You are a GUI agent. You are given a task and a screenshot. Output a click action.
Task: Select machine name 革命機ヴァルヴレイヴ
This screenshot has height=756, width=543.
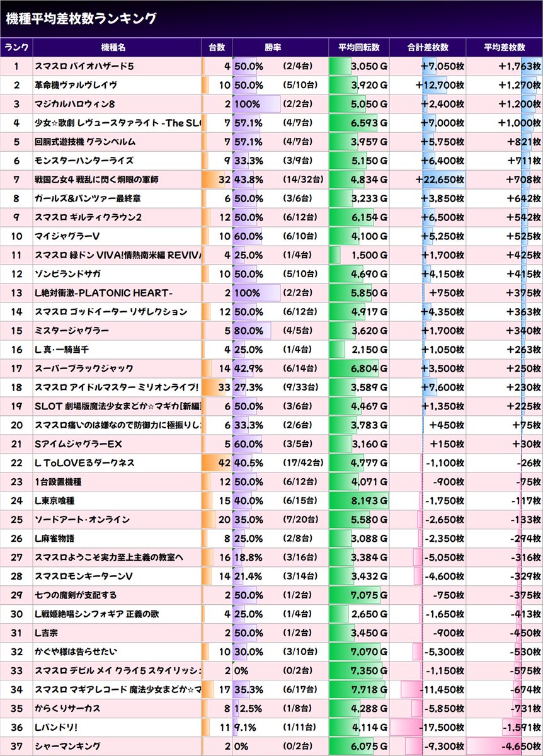(x=76, y=85)
